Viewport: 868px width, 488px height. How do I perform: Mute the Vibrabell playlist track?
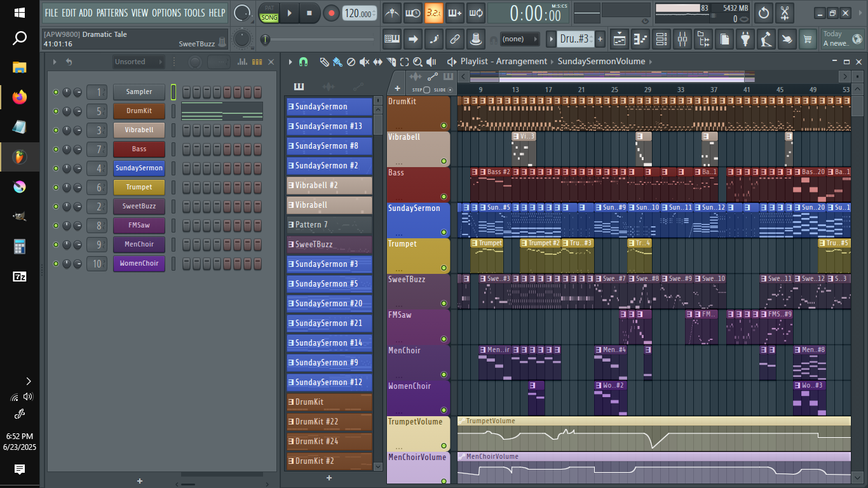[x=444, y=161]
